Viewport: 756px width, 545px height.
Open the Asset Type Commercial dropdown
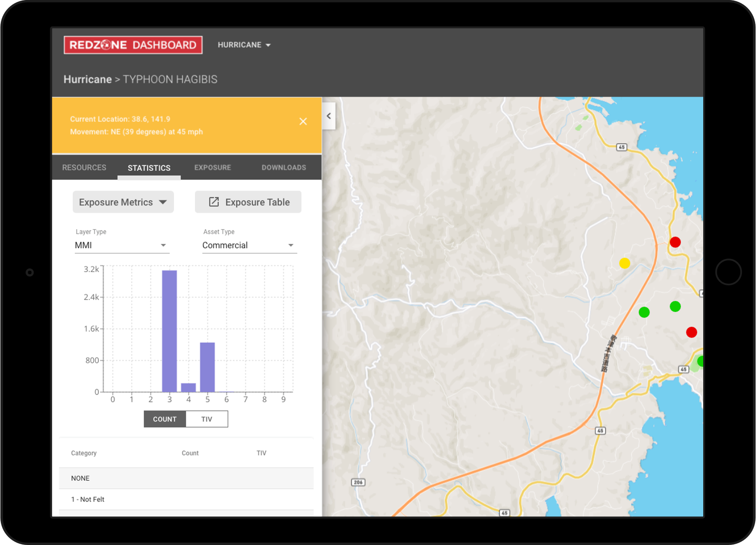point(249,245)
